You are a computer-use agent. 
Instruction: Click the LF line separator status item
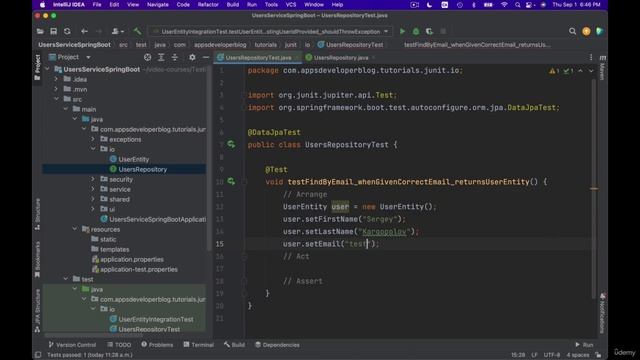pos(534,355)
